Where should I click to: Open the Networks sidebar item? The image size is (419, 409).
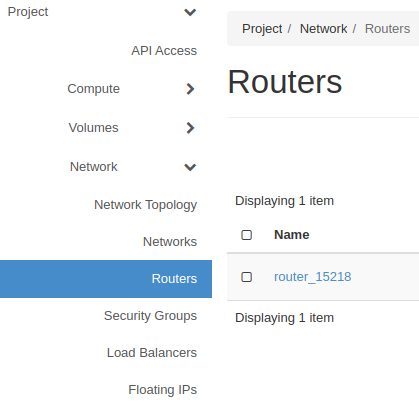pos(170,242)
